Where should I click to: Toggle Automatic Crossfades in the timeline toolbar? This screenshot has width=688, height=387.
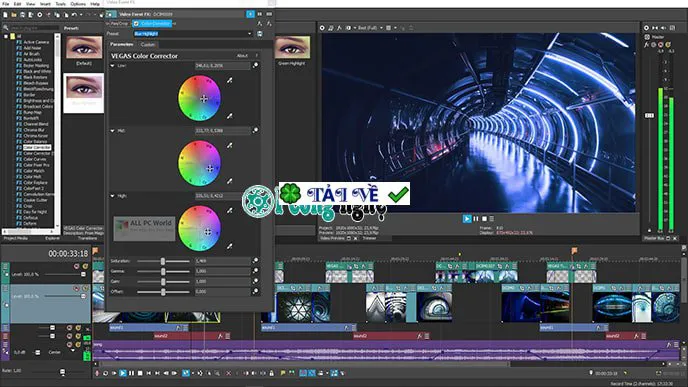point(312,373)
